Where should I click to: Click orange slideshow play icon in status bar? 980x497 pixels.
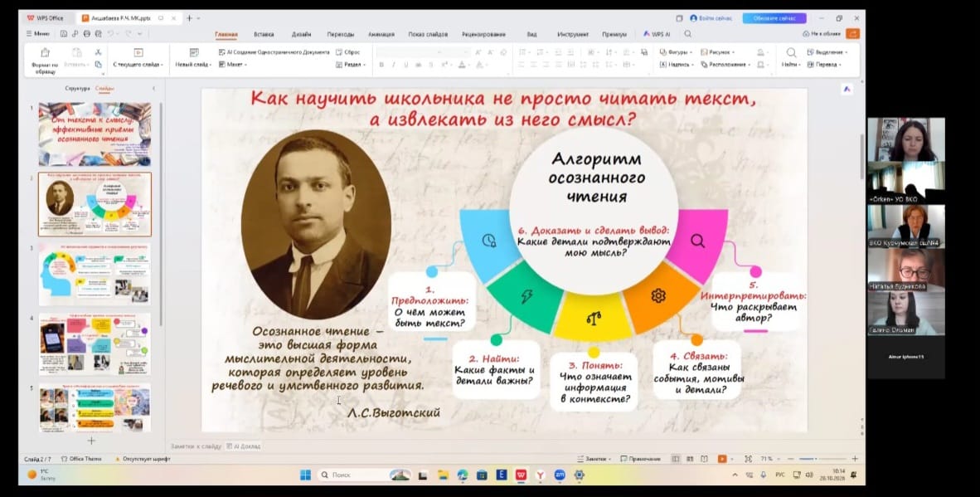tap(722, 459)
